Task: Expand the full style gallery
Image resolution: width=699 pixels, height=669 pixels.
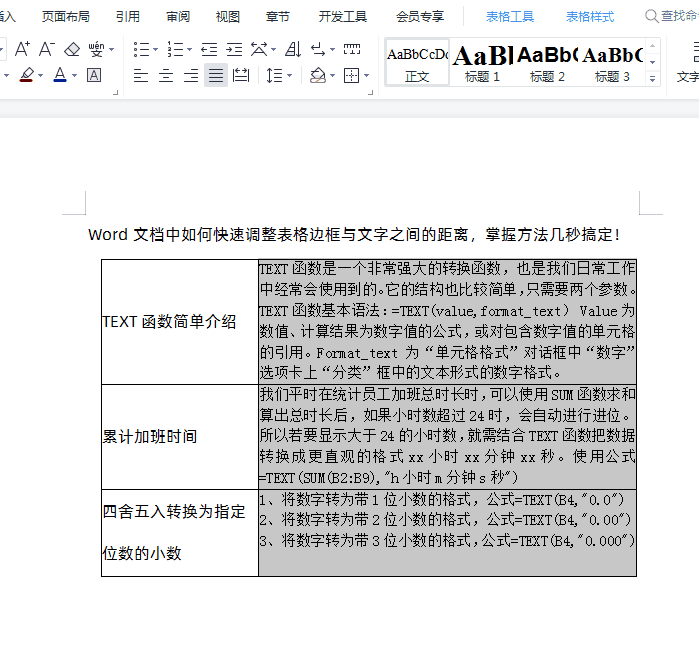Action: pos(652,79)
